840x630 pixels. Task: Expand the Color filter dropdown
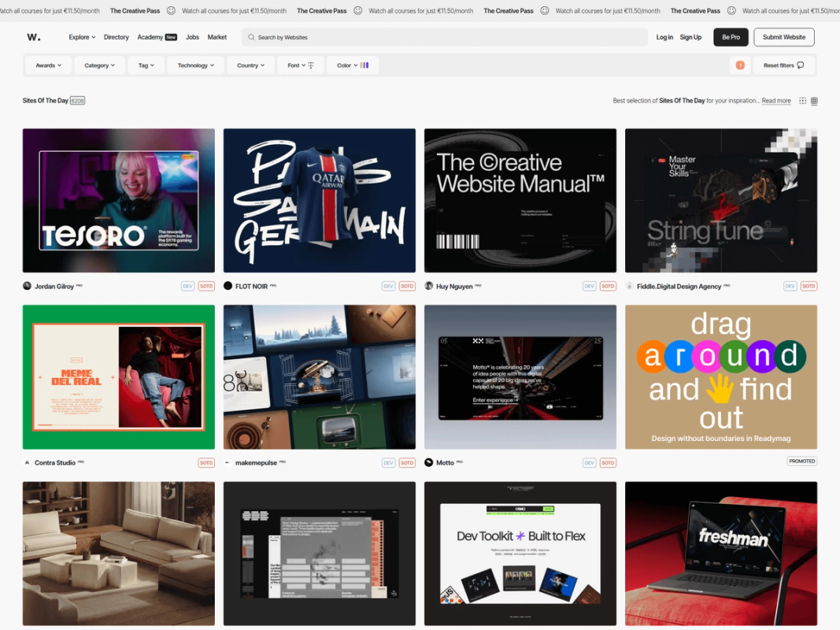353,65
